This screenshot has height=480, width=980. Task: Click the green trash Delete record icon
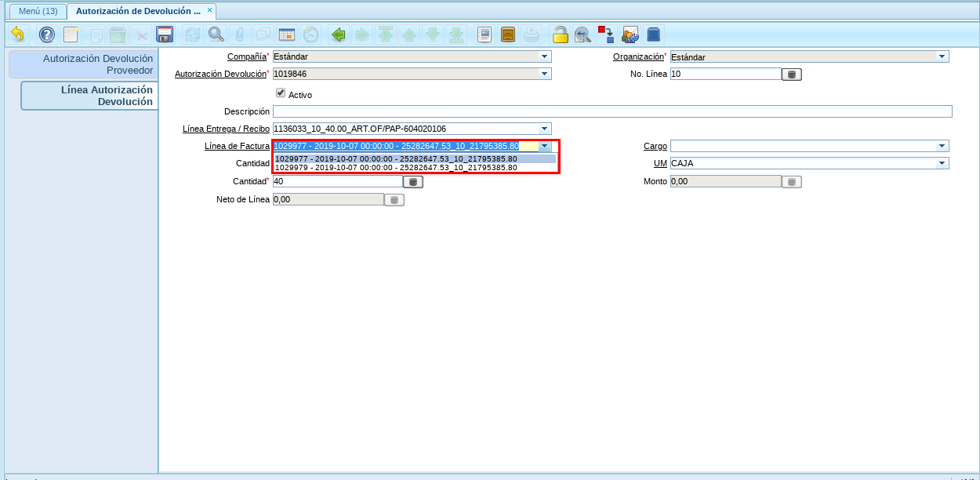click(x=118, y=35)
